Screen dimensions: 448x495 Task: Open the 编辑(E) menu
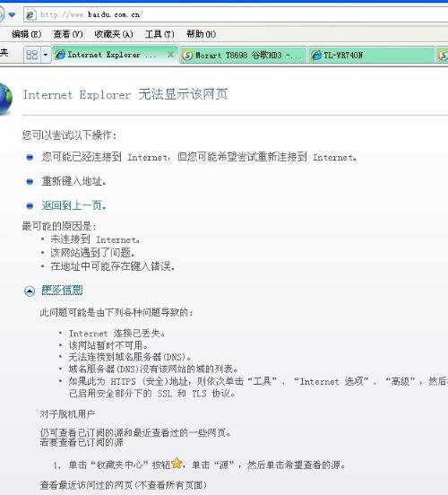[26, 34]
